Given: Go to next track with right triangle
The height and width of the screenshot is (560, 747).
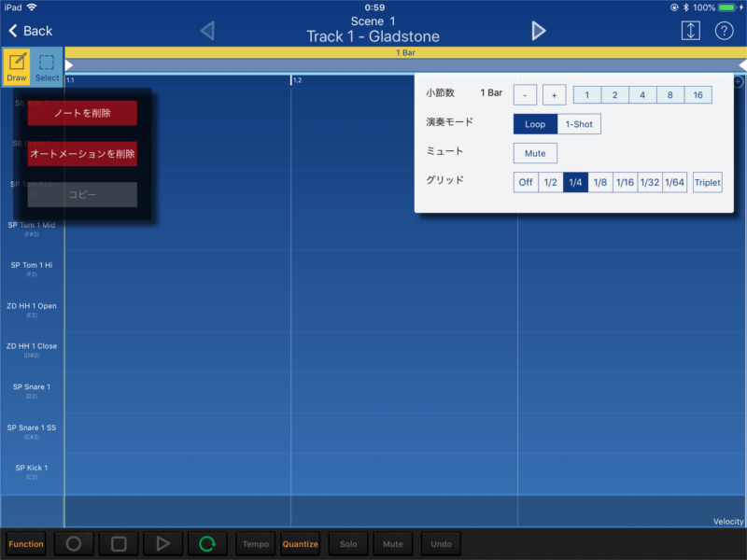Looking at the screenshot, I should [539, 31].
